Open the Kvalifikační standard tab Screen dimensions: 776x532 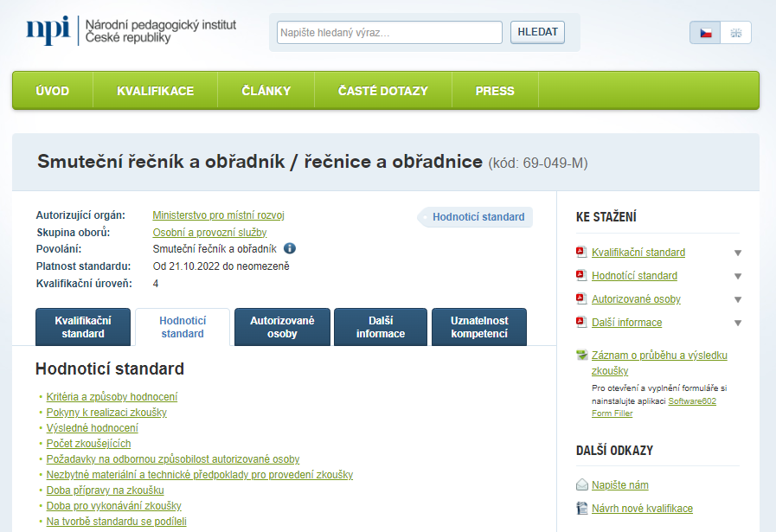pos(83,327)
